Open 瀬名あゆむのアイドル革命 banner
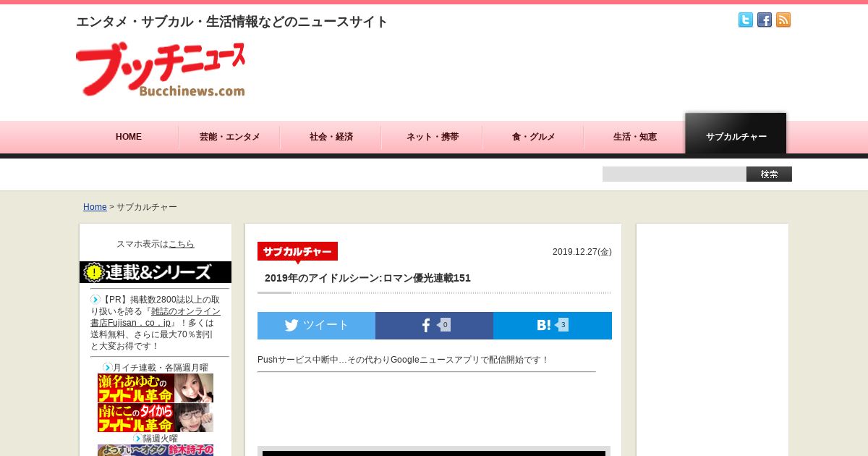The height and width of the screenshot is (456, 868). point(156,388)
